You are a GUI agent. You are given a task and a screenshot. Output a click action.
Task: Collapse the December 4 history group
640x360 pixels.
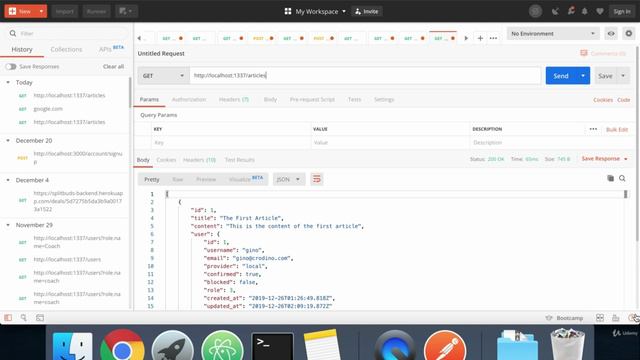point(8,180)
